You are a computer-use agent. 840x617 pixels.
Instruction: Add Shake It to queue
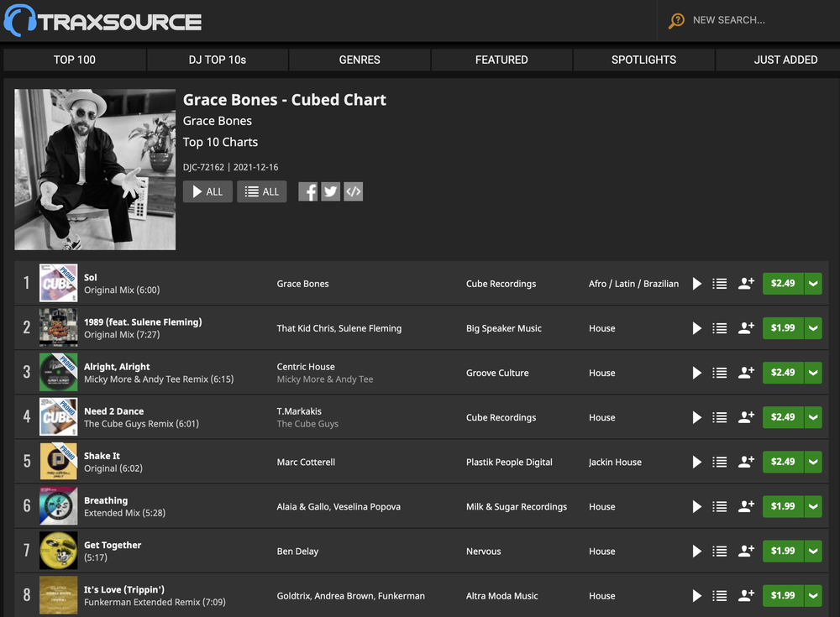[x=720, y=462]
